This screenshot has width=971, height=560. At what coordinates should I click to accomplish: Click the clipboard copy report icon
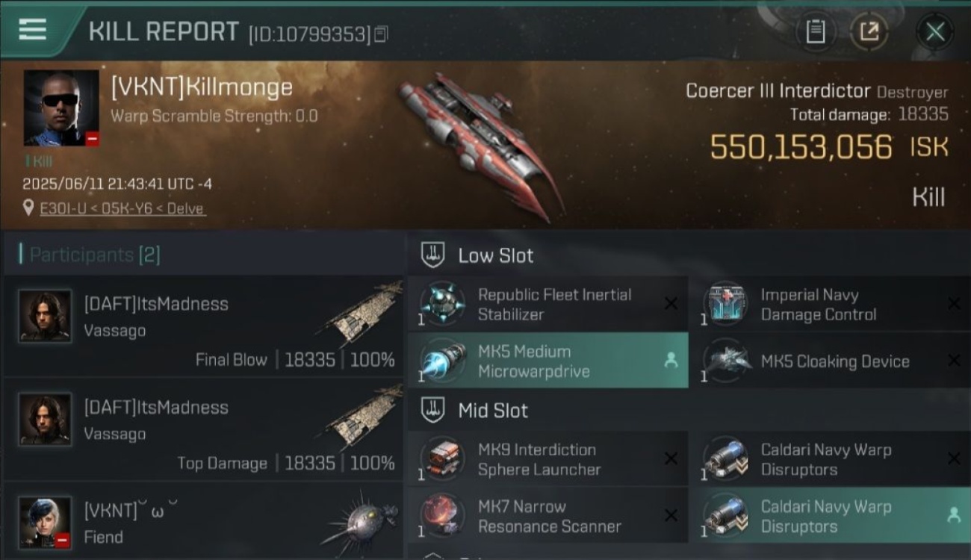[x=815, y=32]
